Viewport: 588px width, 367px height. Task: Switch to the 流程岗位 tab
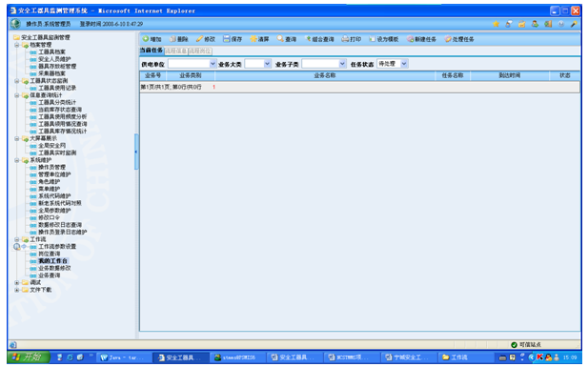(200, 51)
